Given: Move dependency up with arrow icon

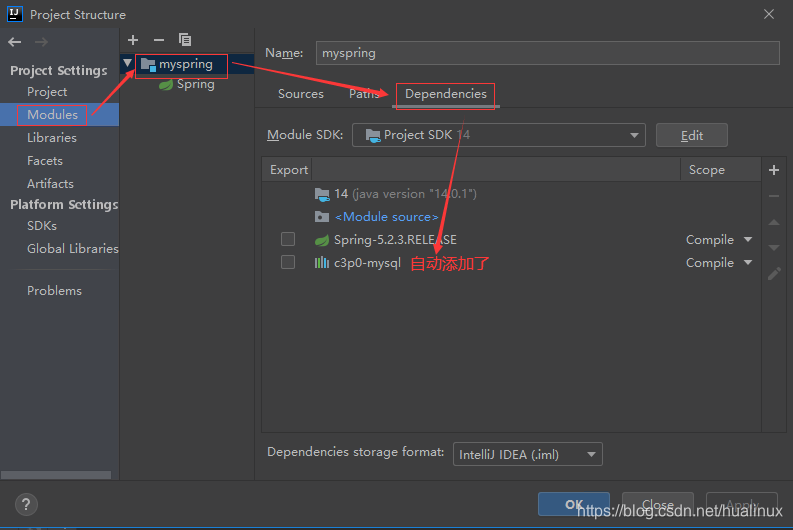Looking at the screenshot, I should coord(774,223).
